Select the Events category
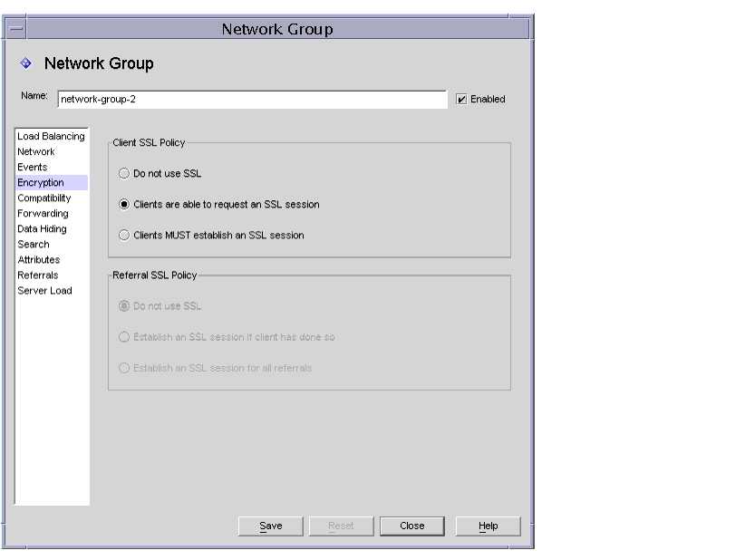Image resolution: width=745 pixels, height=560 pixels. pyautogui.click(x=33, y=167)
